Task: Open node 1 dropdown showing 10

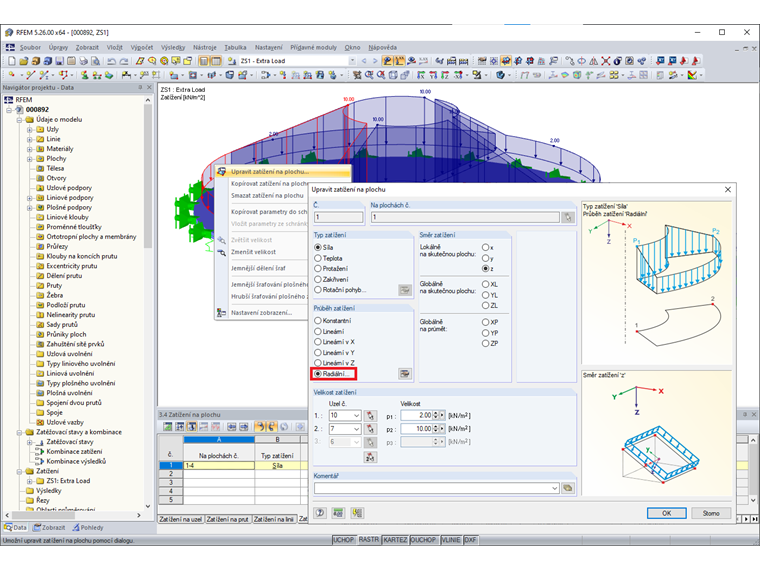Action: [x=356, y=416]
